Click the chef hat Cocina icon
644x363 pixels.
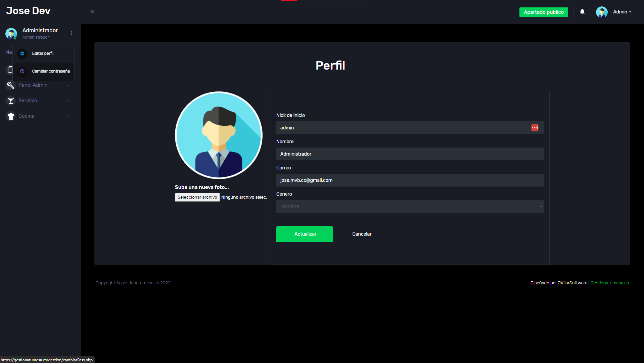coord(11,116)
